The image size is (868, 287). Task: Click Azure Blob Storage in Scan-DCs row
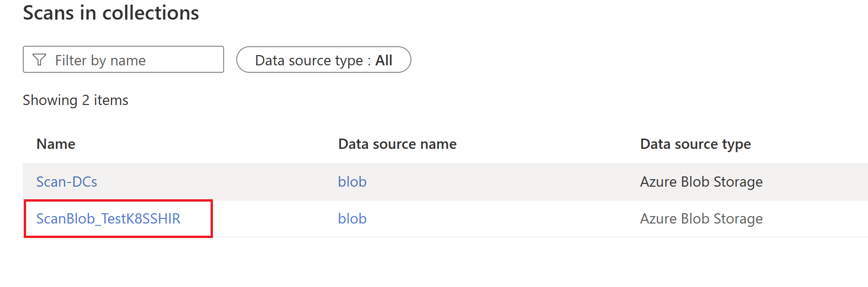pyautogui.click(x=701, y=182)
